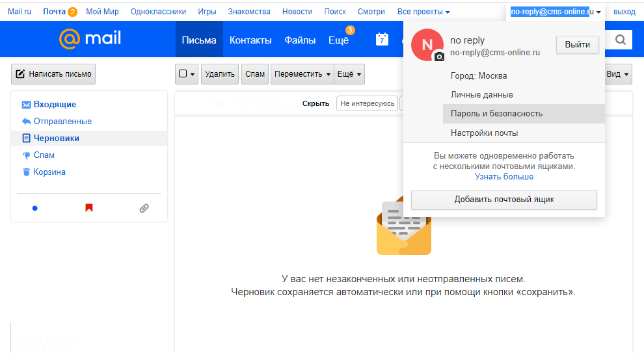644x353 pixels.
Task: Click the toolbar Спам button
Action: click(x=254, y=74)
